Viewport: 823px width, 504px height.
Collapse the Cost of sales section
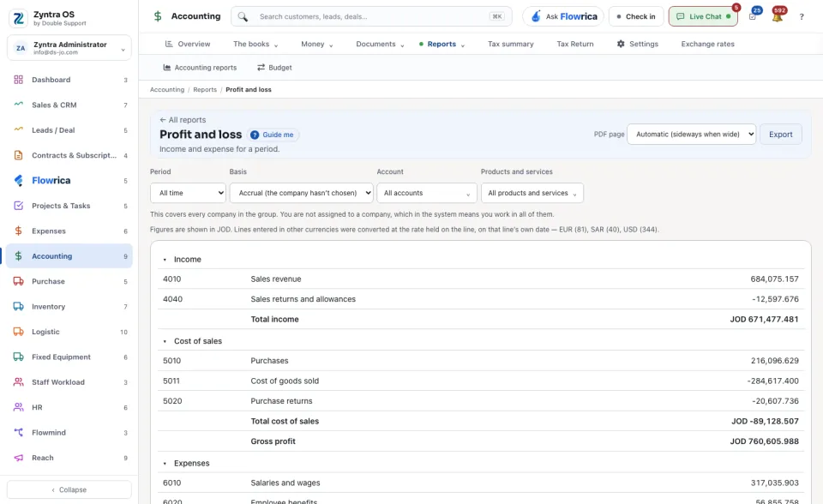click(x=165, y=341)
